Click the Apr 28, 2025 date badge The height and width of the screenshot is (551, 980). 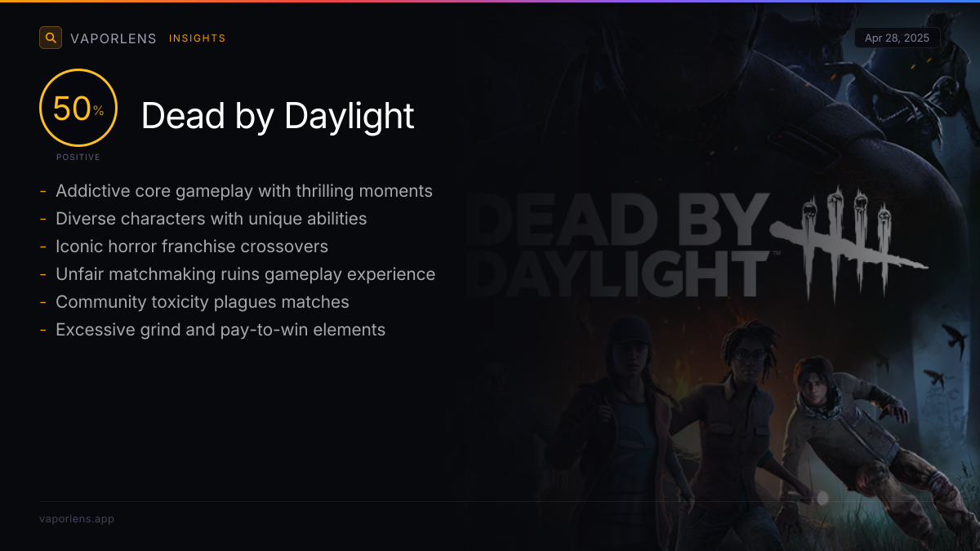[x=897, y=38]
